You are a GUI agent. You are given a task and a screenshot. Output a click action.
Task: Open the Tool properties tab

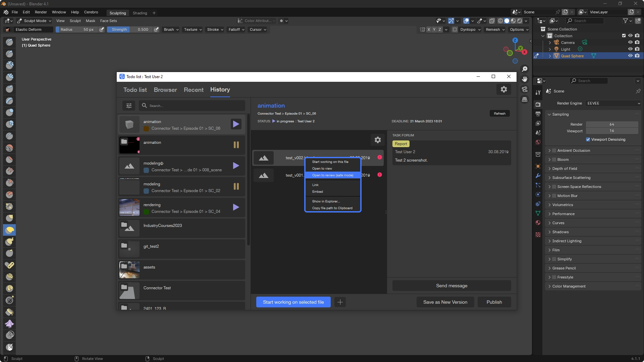(538, 92)
